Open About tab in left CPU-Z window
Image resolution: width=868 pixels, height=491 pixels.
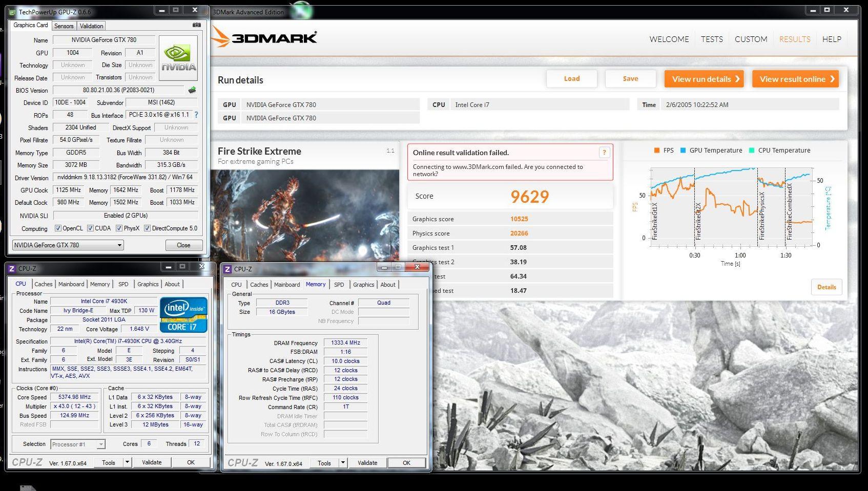point(172,284)
